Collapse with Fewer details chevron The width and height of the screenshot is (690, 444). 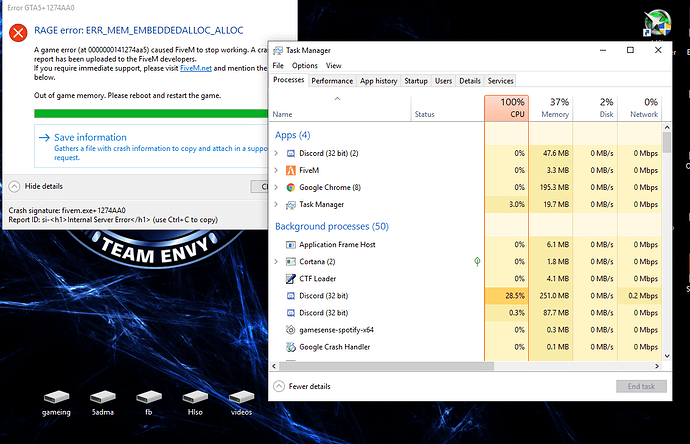point(279,386)
